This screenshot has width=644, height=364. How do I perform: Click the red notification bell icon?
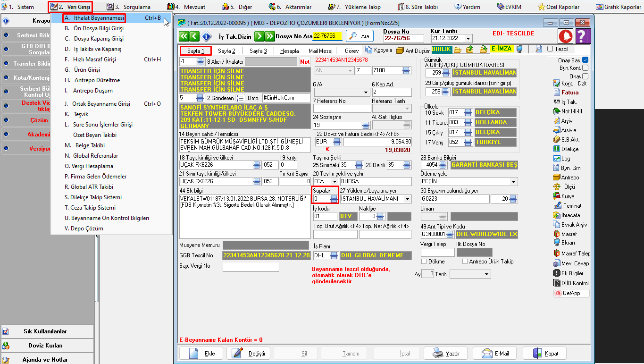565,36
